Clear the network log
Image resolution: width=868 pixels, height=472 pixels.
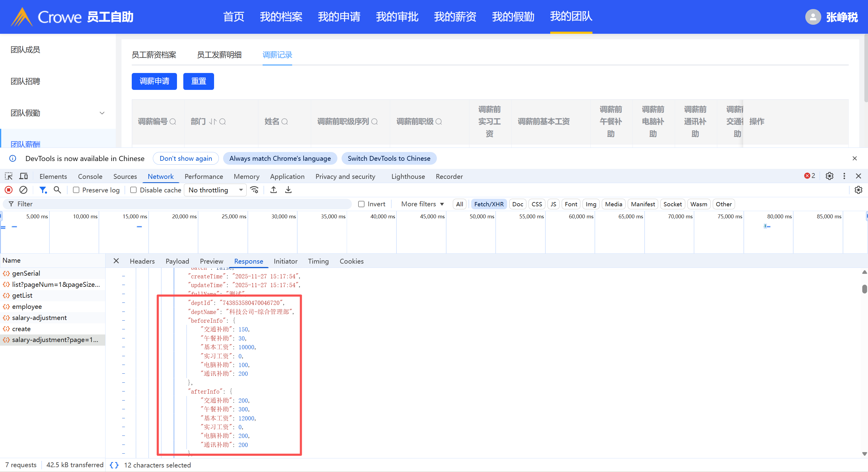(x=23, y=190)
